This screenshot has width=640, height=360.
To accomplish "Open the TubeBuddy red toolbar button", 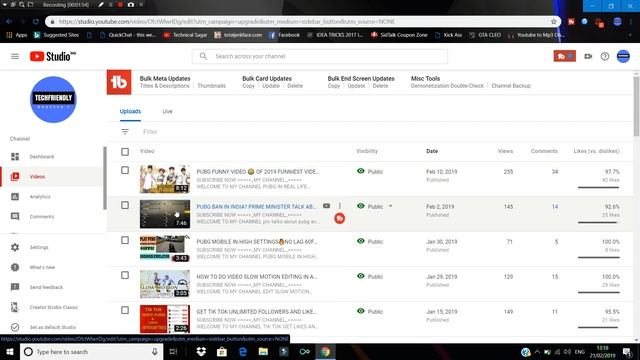I will [564, 56].
